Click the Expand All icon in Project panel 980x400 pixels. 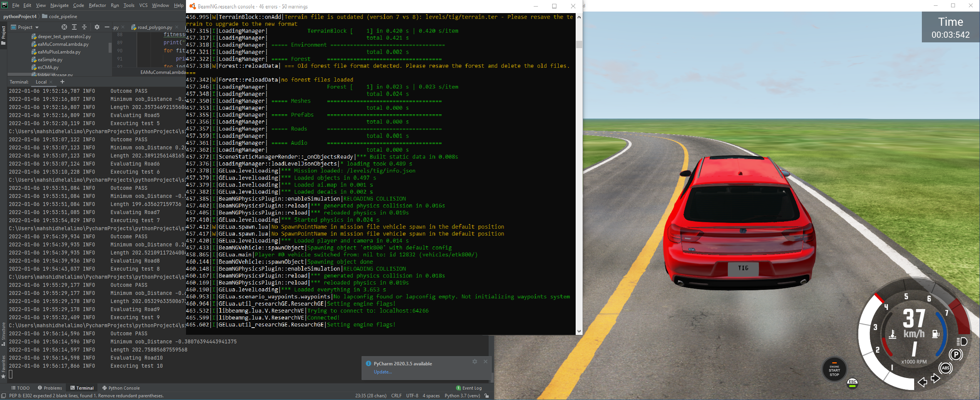74,27
